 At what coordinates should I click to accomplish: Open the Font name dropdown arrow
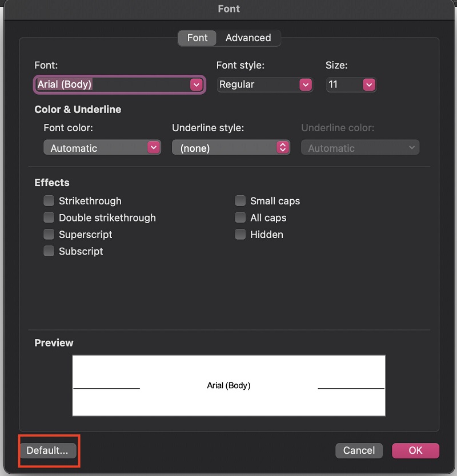pyautogui.click(x=197, y=84)
